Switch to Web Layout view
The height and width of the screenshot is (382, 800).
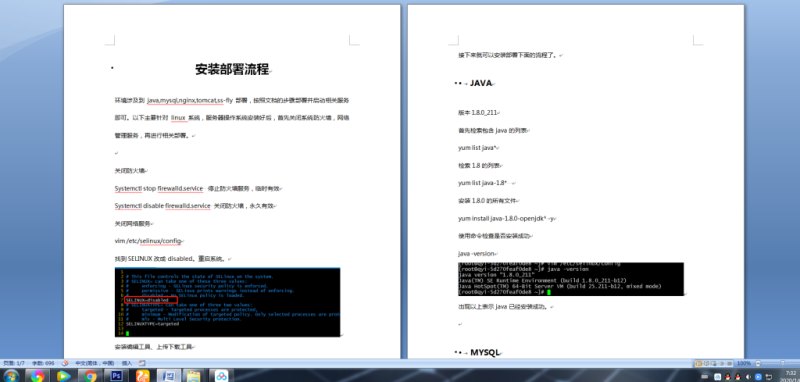(714, 363)
